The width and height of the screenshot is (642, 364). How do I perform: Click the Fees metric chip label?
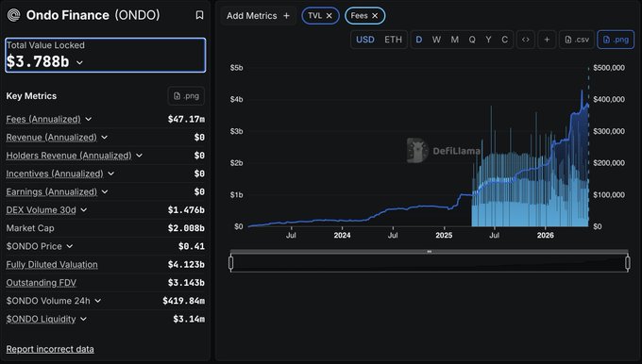[359, 15]
